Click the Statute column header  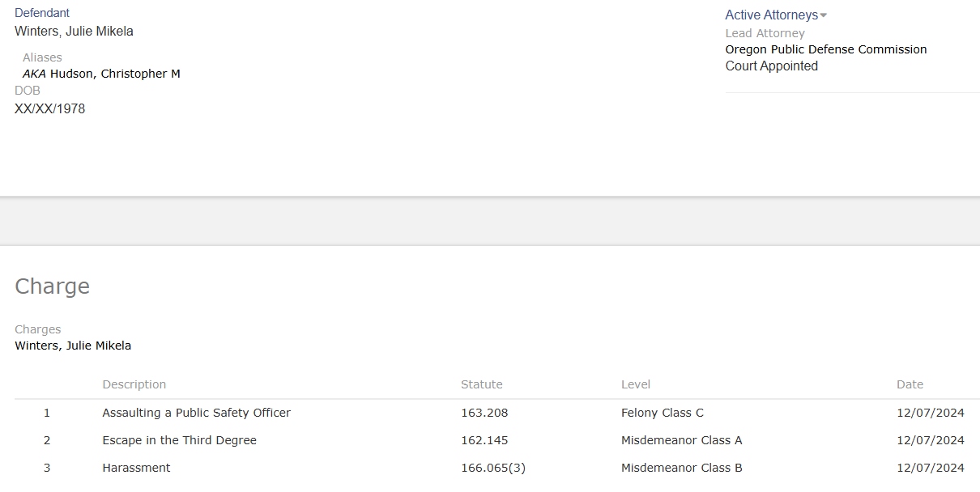pos(481,384)
